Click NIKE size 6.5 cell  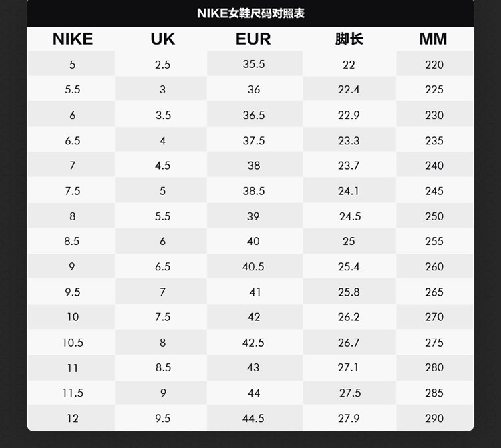pos(72,141)
